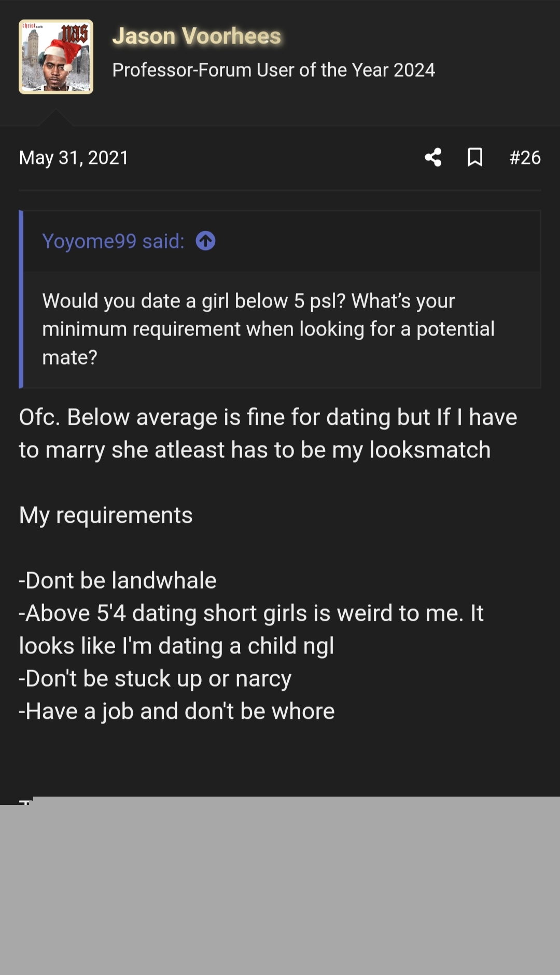Click the "Have a job" requirement line

coord(177,711)
